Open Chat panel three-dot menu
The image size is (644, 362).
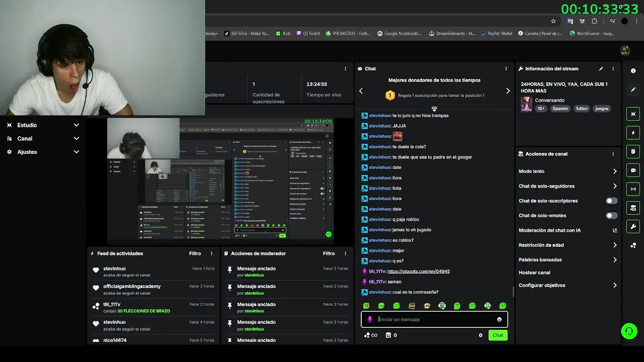click(x=506, y=68)
